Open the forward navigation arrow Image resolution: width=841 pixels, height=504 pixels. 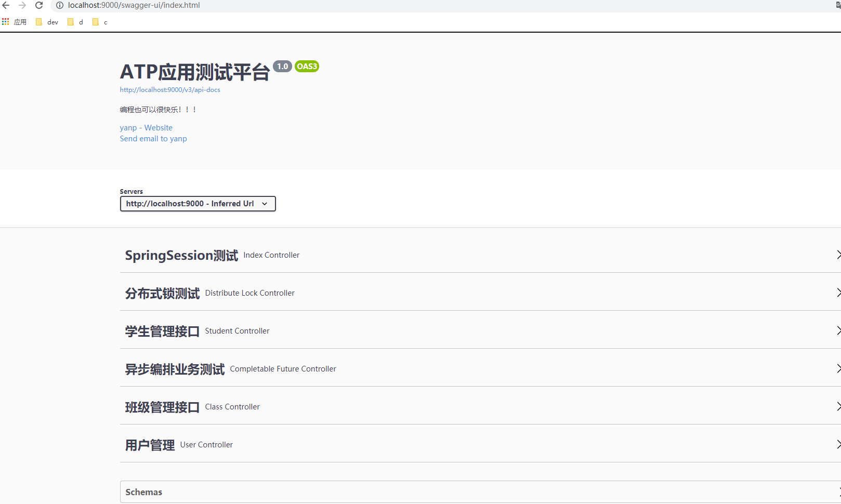[x=22, y=5]
